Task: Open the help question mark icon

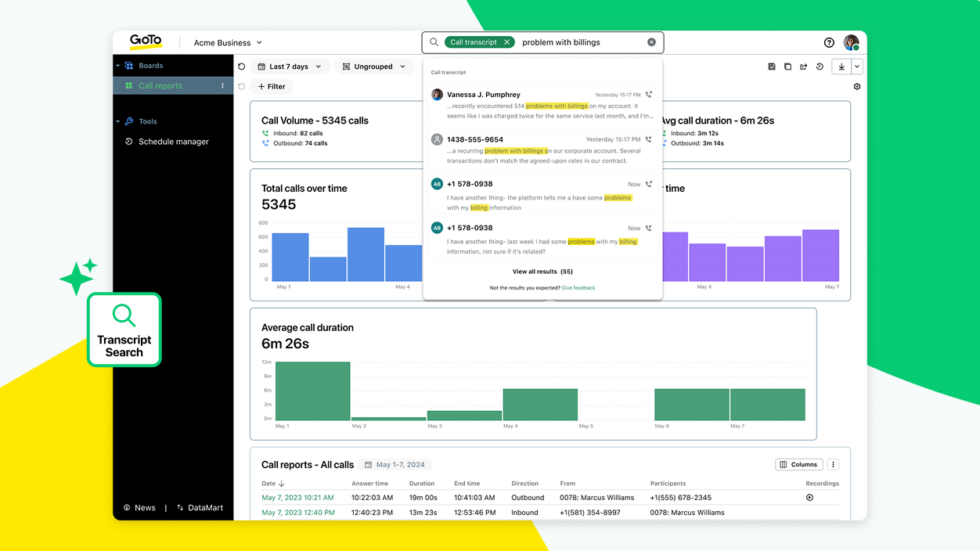Action: coord(829,43)
